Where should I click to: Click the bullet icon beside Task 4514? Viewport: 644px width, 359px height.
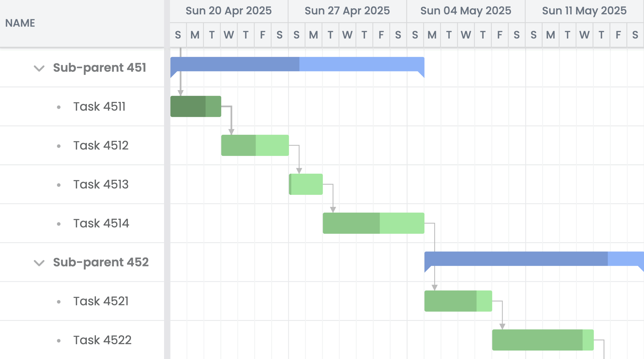tap(59, 223)
